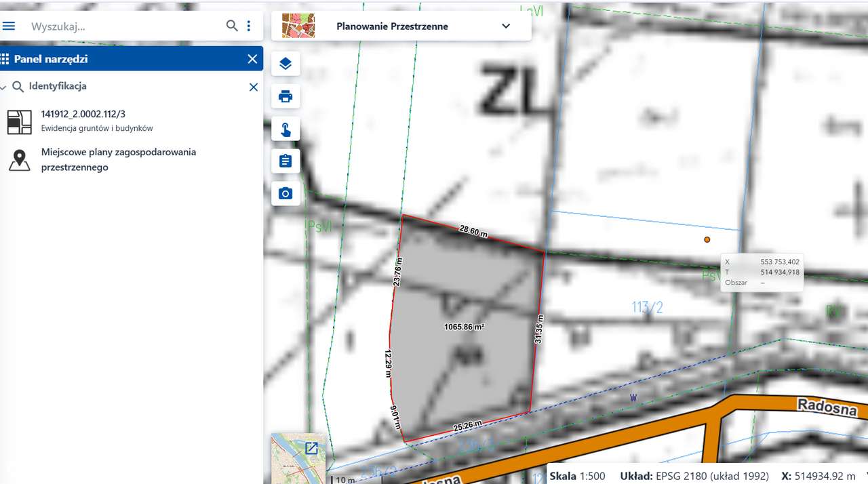
Task: Open the clipboard report tool
Action: [285, 161]
